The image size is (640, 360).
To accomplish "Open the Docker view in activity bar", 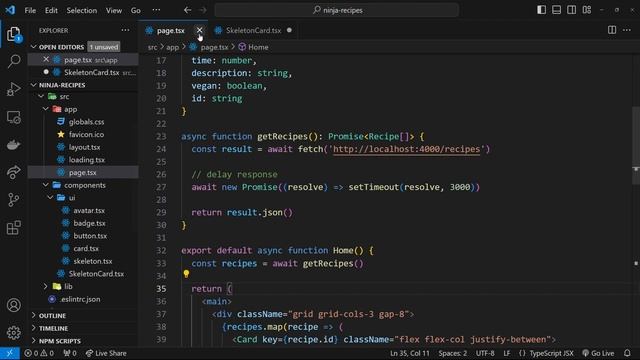I will click(13, 144).
